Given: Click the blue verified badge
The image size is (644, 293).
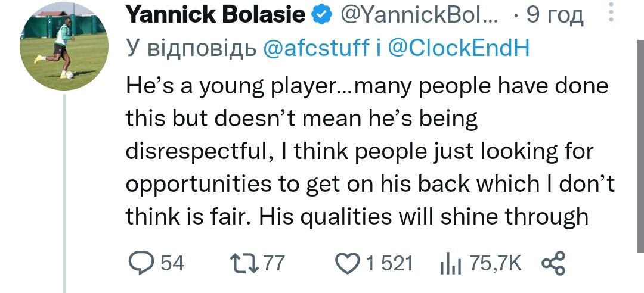Looking at the screenshot, I should pyautogui.click(x=323, y=17).
